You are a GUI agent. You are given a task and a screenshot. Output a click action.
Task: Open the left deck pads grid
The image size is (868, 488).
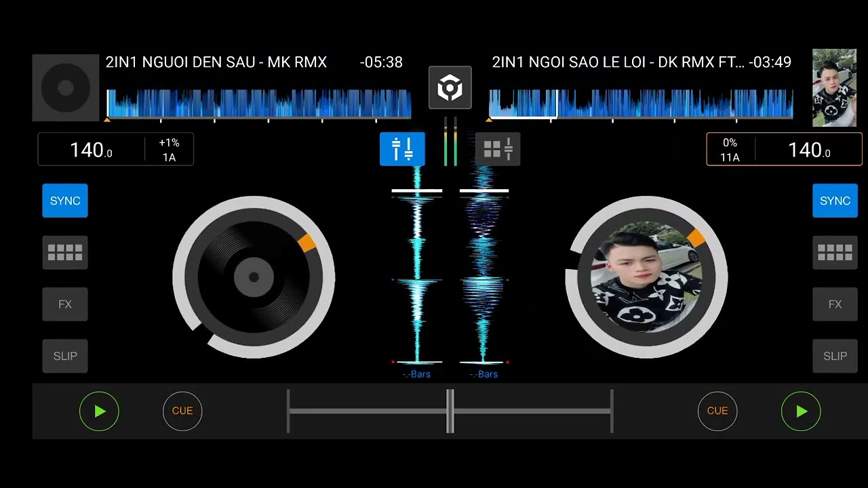(65, 253)
